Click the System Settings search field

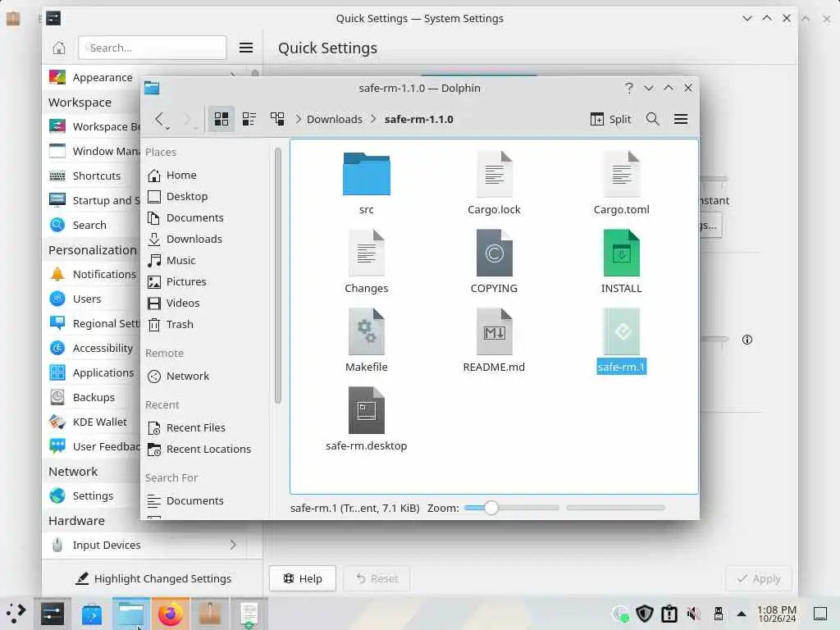click(x=152, y=48)
